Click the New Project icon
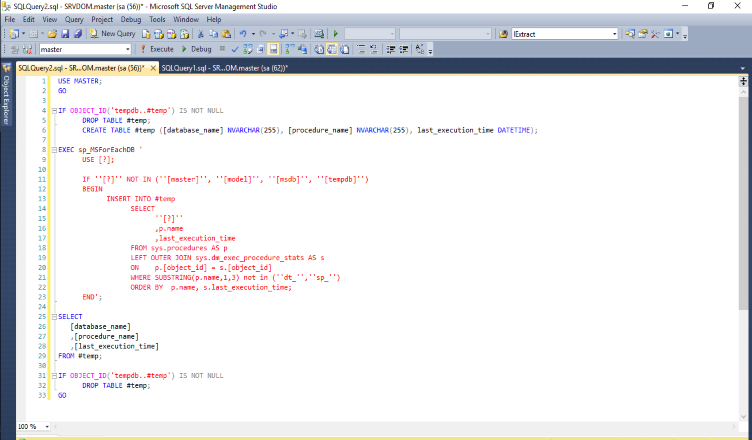 point(14,34)
